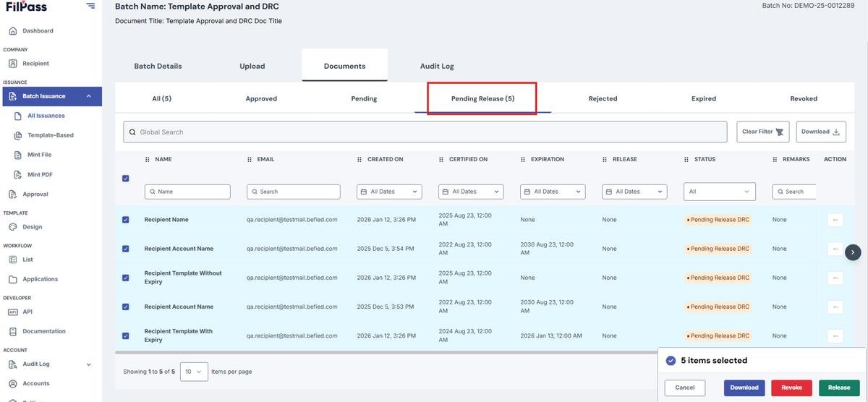The height and width of the screenshot is (402, 868).
Task: Click drag handle icon of REMARKS column
Action: (775, 159)
